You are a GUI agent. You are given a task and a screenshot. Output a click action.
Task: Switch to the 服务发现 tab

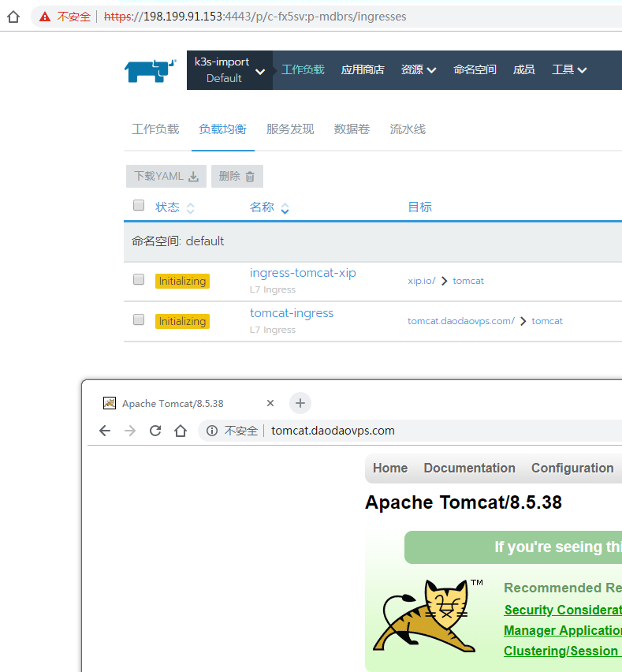290,129
